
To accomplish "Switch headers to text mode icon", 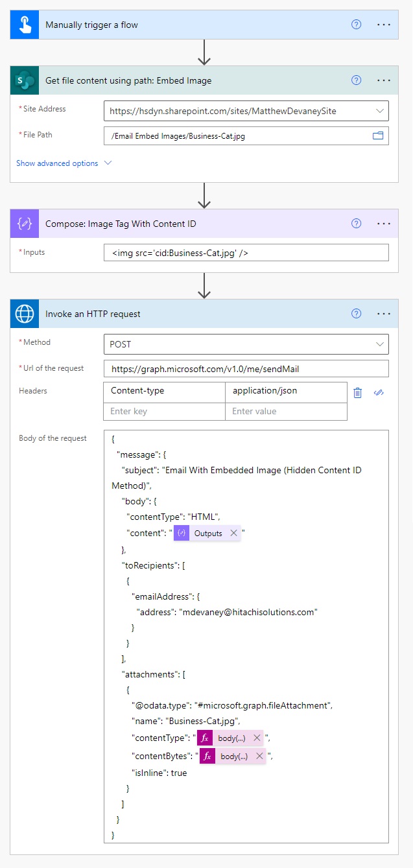I will 380,392.
